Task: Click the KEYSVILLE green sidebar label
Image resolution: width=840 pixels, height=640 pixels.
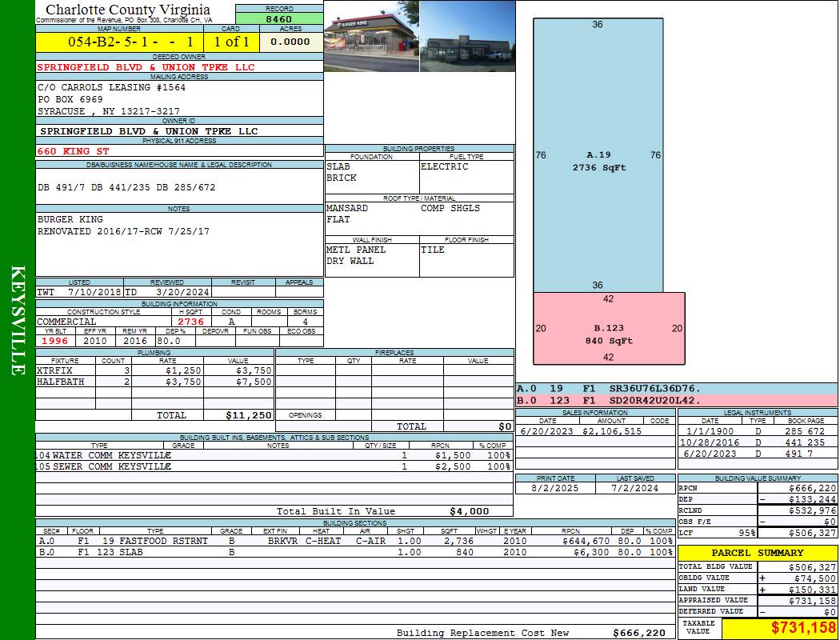Action: click(x=18, y=320)
